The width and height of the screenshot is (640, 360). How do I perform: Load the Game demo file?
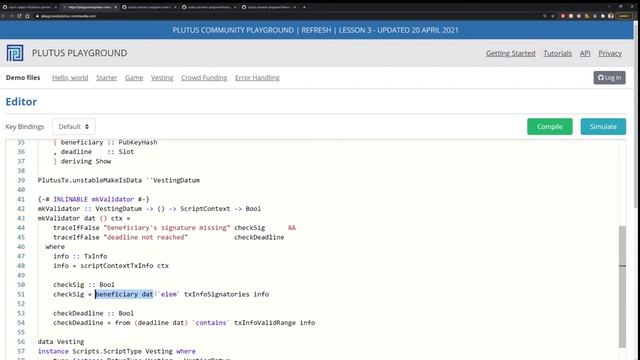134,78
